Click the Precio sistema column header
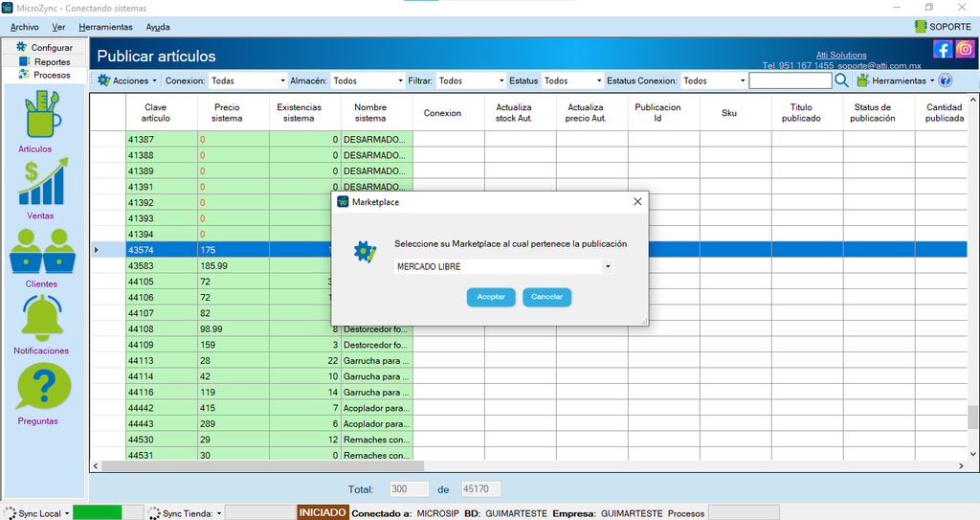980x520 pixels. tap(227, 113)
